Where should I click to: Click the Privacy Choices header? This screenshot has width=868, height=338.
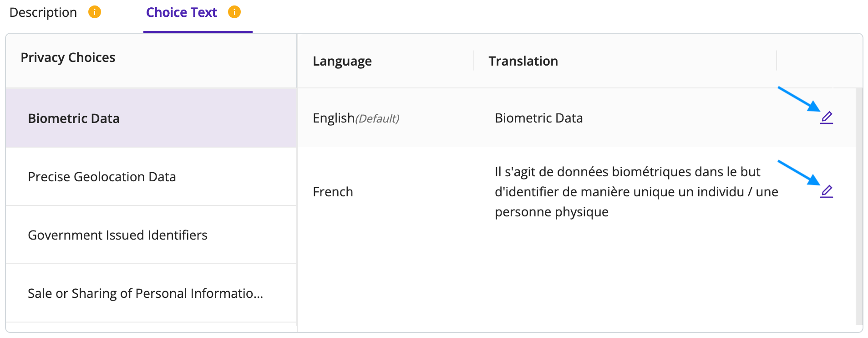coord(68,57)
